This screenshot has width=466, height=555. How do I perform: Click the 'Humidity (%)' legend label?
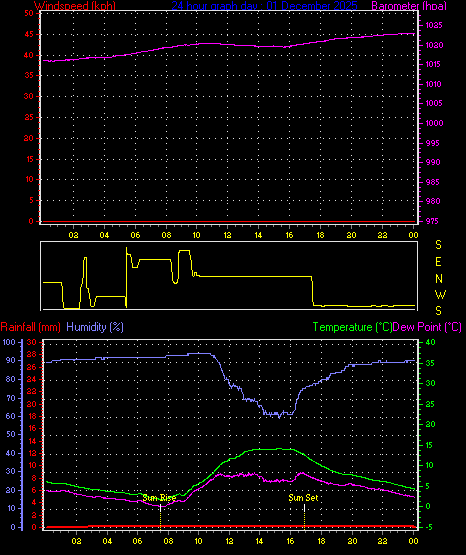95,327
